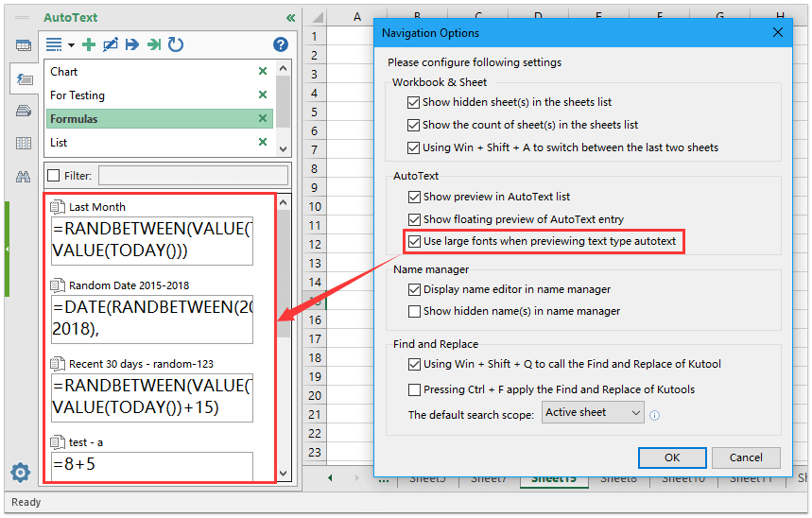Click into the Filter text field
Screen dimensions: 812x518
point(193,176)
